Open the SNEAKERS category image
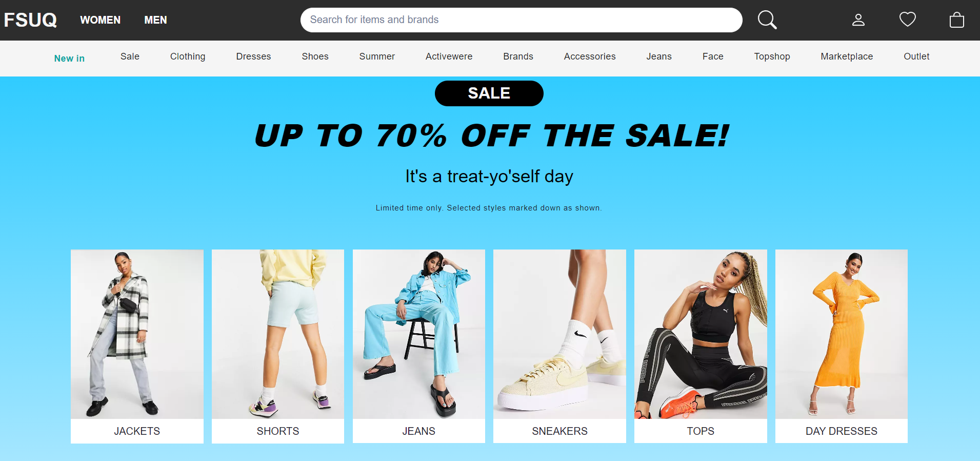The image size is (980, 461). [559, 334]
